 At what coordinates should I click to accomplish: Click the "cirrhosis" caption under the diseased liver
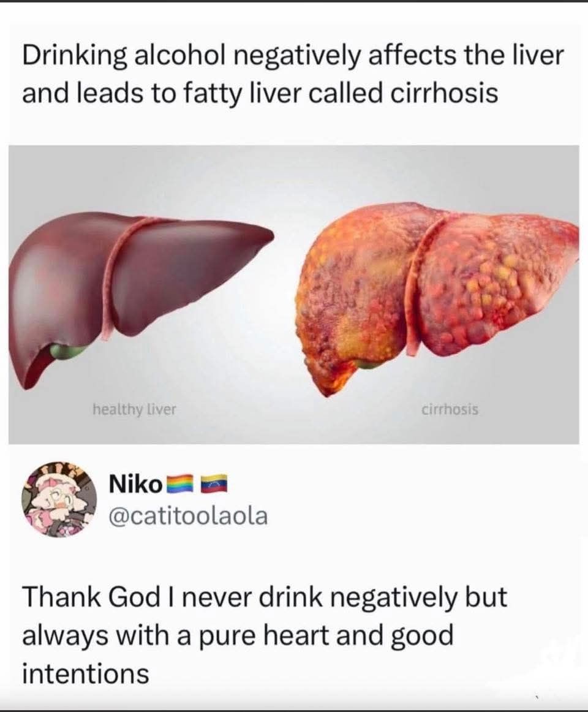click(450, 409)
